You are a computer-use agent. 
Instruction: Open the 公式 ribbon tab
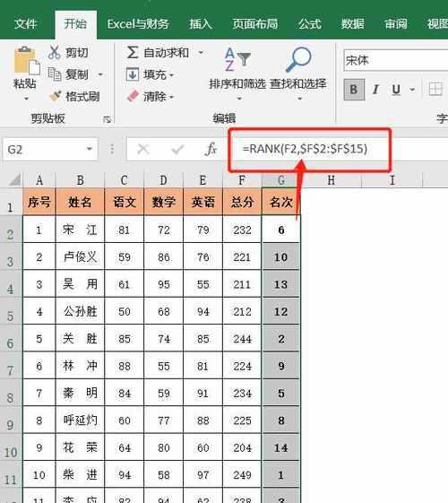[x=309, y=23]
